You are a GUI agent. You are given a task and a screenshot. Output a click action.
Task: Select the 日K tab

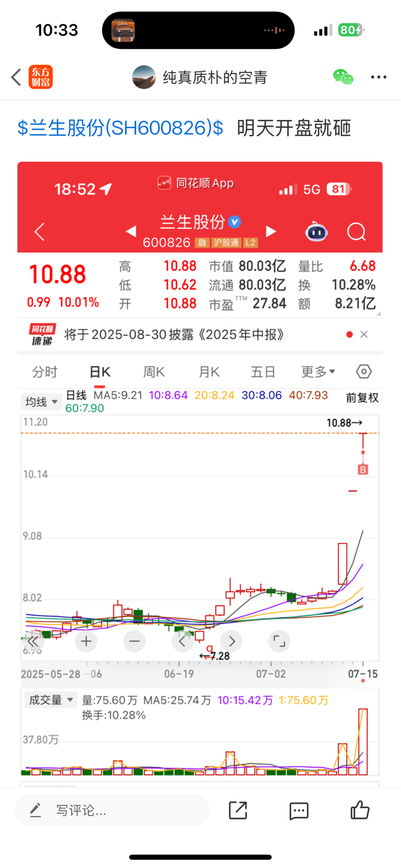pyautogui.click(x=100, y=372)
